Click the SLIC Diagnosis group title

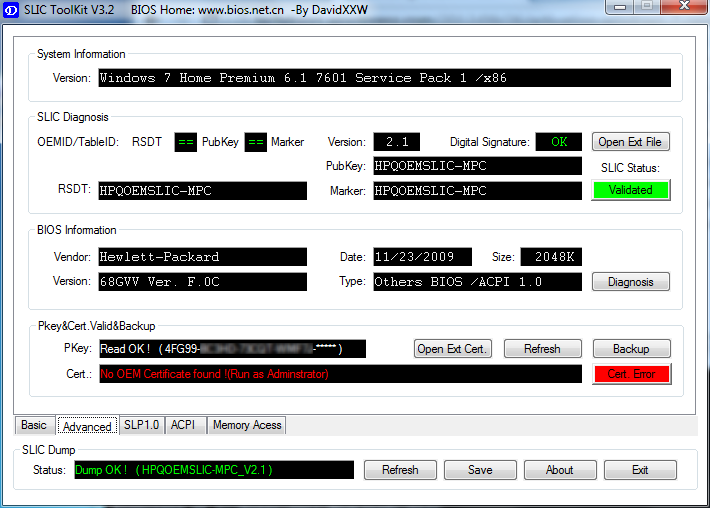[x=72, y=117]
